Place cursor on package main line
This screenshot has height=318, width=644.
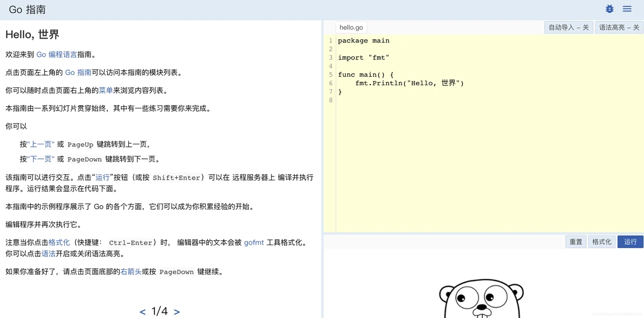pyautogui.click(x=364, y=41)
